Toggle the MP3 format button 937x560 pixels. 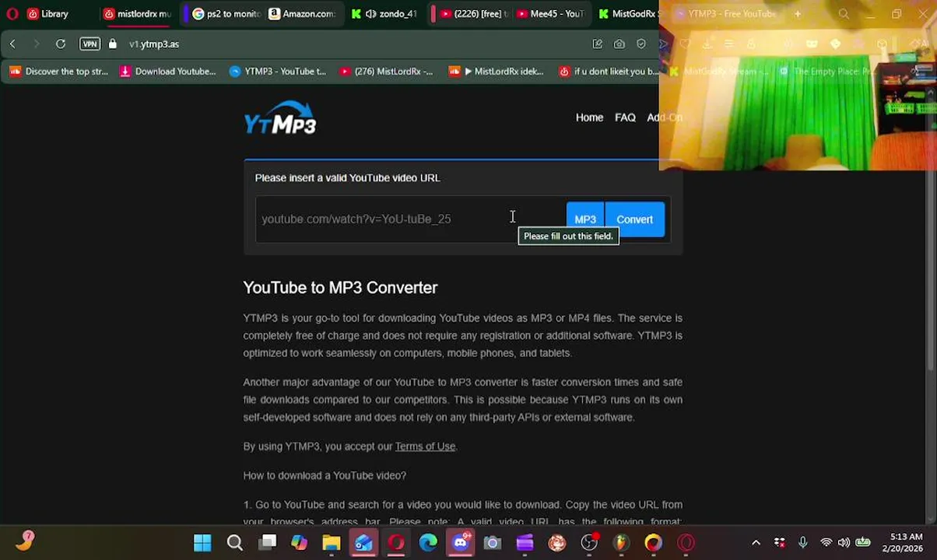(x=584, y=219)
